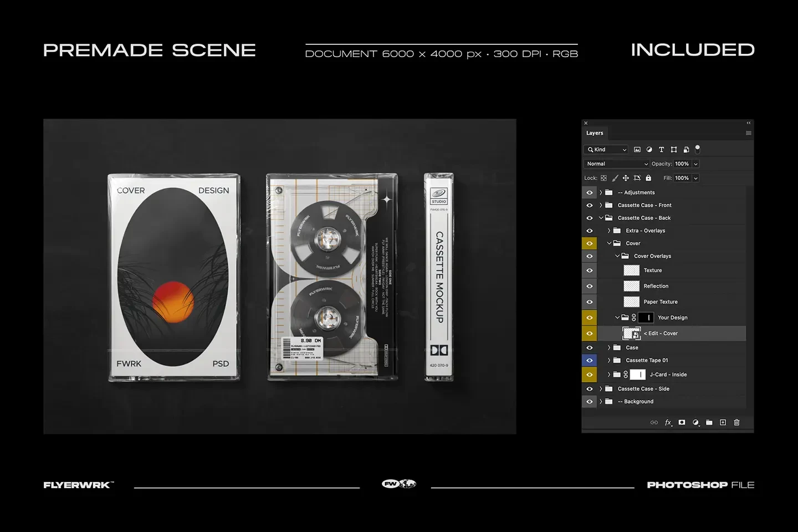Create a new layer group
Screen dimensions: 798x532
[709, 422]
